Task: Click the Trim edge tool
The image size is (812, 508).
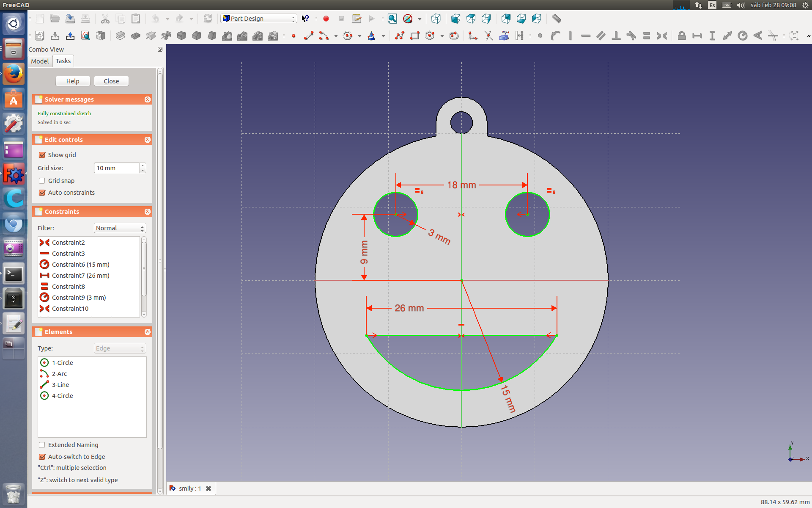Action: pyautogui.click(x=488, y=36)
